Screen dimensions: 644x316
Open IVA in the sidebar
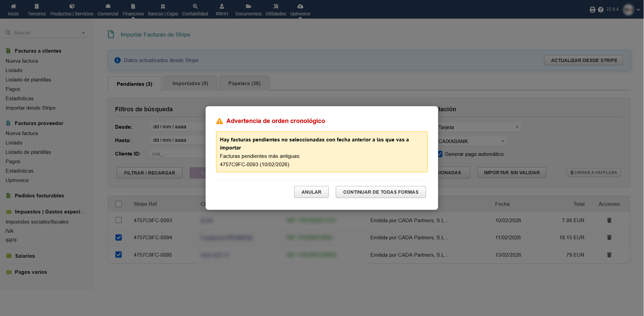pos(10,231)
